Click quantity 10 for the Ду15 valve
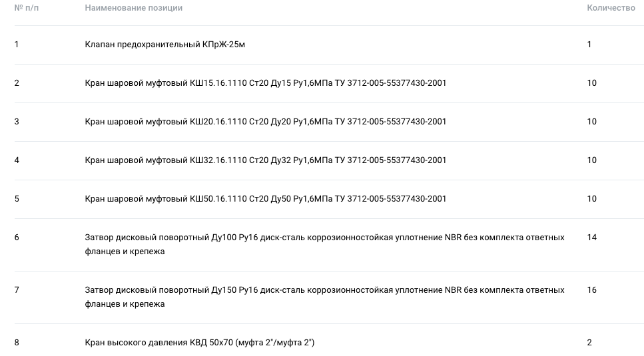The width and height of the screenshot is (644, 356). coord(591,83)
